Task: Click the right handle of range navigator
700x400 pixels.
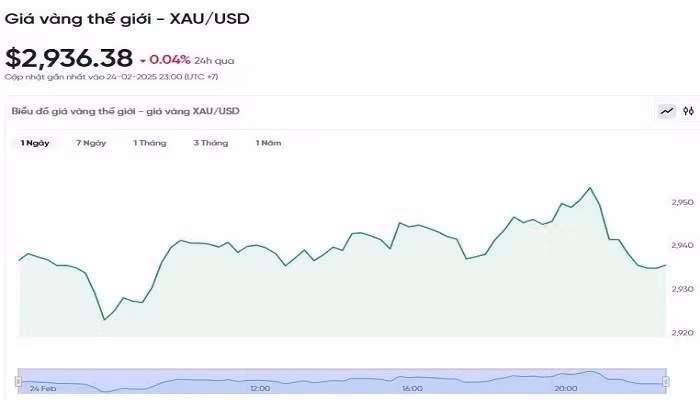Action: [x=667, y=379]
